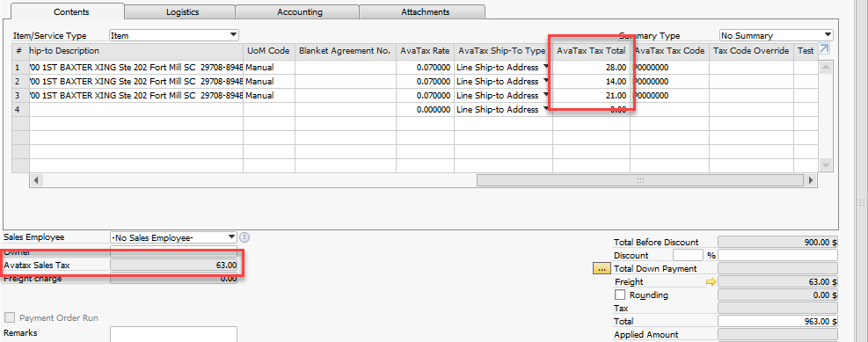Open AvaTax Ship-To Type dropdown in row 2

click(546, 81)
